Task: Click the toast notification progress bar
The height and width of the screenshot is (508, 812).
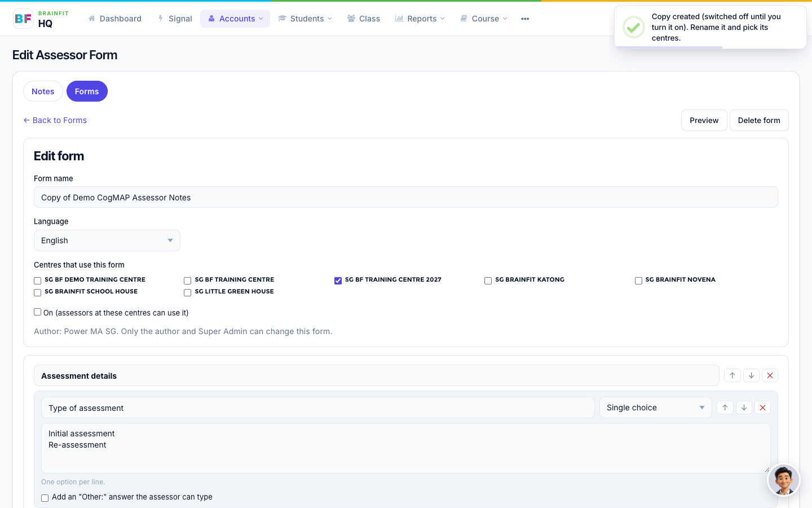Action: tap(669, 47)
